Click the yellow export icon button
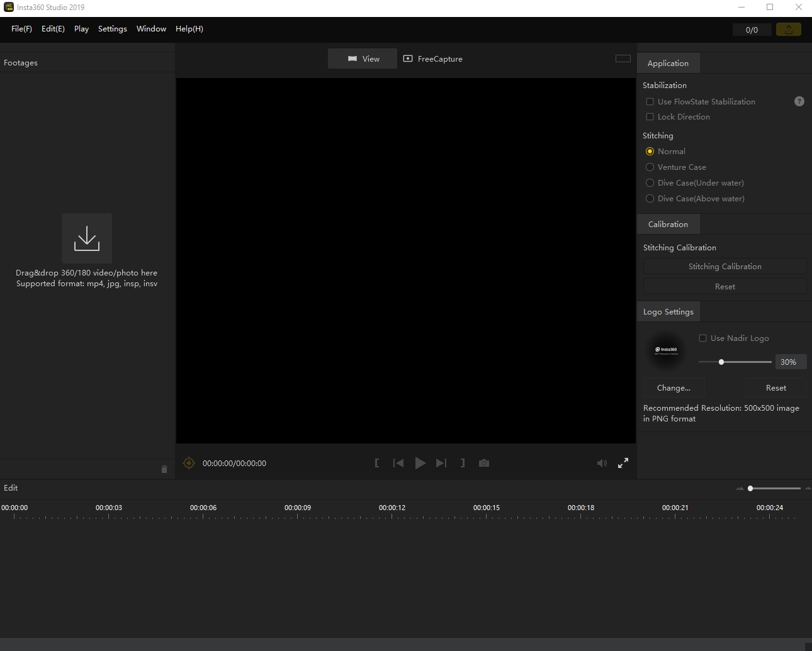The image size is (812, 651). [x=788, y=30]
